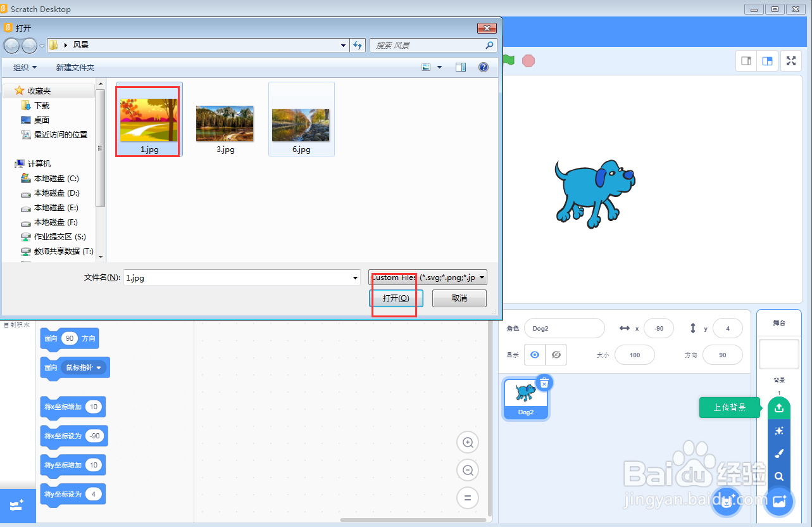Select 本地磁盘 (F:) drive

[56, 222]
